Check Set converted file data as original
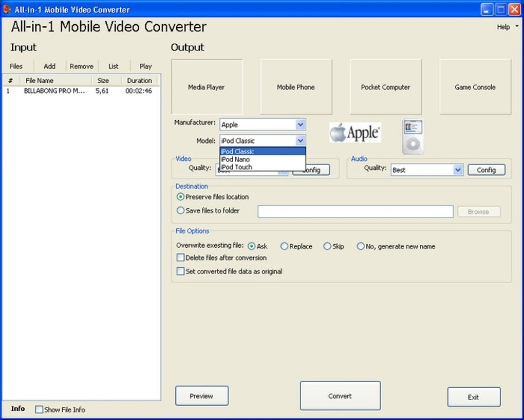Image resolution: width=524 pixels, height=420 pixels. tap(180, 271)
